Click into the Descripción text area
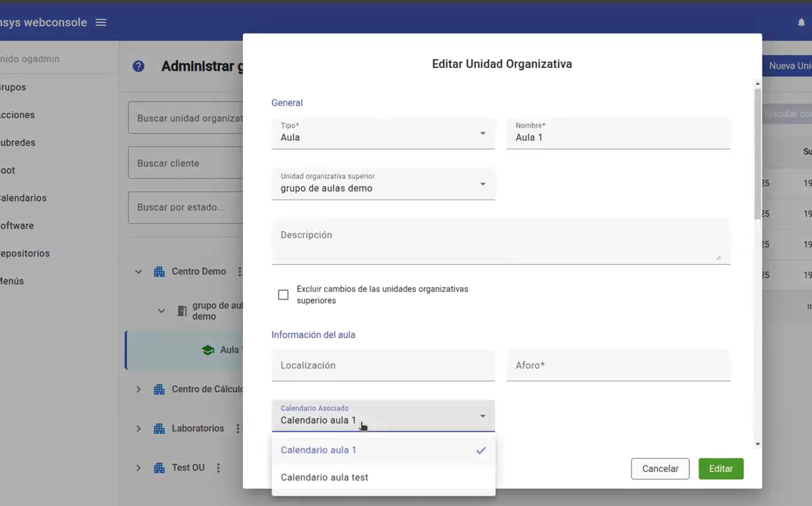 (501, 241)
